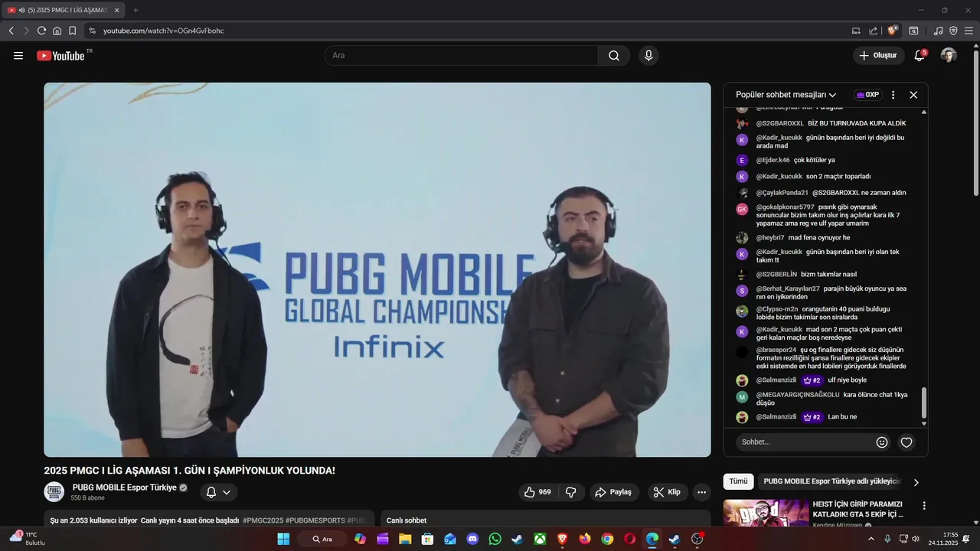Screen dimensions: 980x551
Task: Bookmark this page in toolbar
Action: [72, 31]
